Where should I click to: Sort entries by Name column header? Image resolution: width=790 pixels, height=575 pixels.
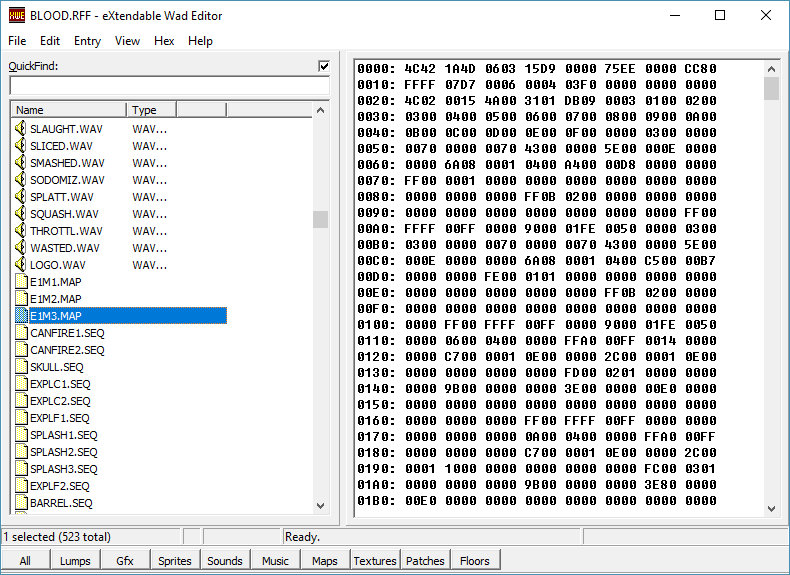68,110
